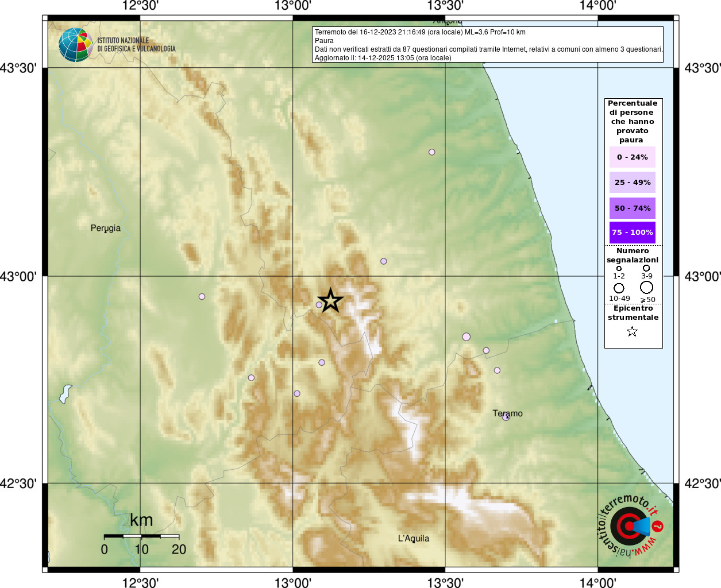Click the 0 - 24% color swatch
The width and height of the screenshot is (721, 588).
click(x=633, y=157)
